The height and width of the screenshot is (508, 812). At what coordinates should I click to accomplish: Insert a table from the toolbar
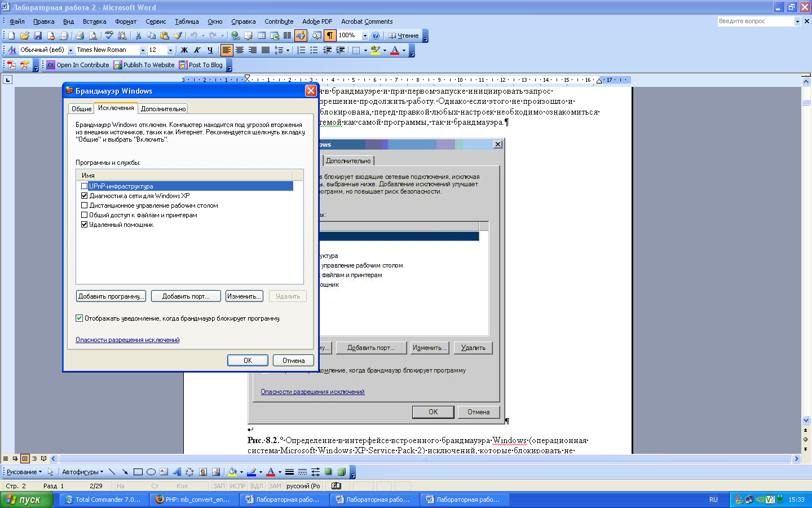(262, 36)
